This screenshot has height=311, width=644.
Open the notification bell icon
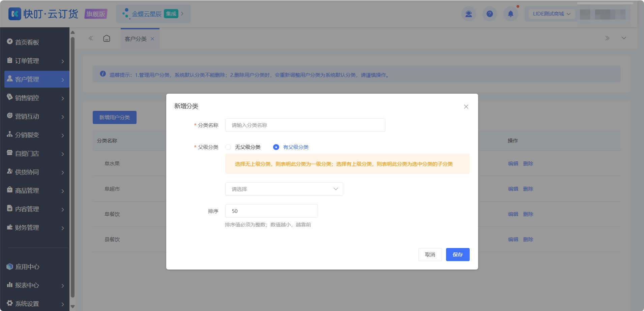coord(510,14)
